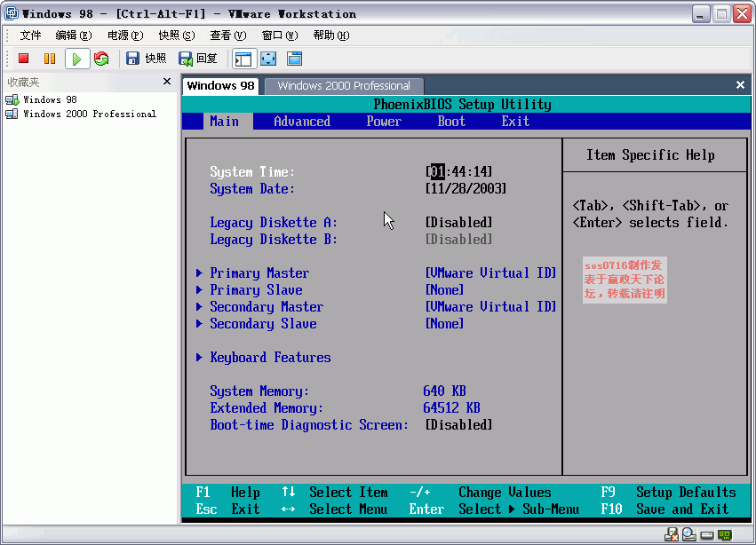
Task: Click the Secondary Slave None value
Action: click(444, 323)
